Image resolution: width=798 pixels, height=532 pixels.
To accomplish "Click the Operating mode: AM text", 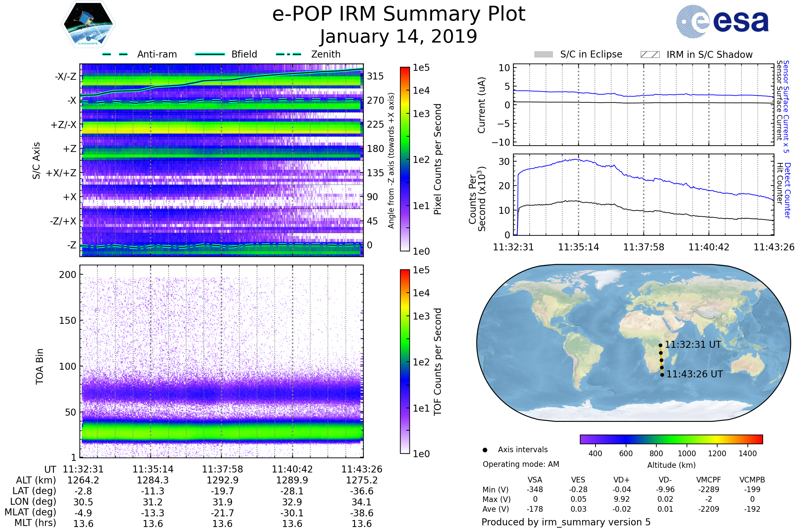I will click(521, 464).
